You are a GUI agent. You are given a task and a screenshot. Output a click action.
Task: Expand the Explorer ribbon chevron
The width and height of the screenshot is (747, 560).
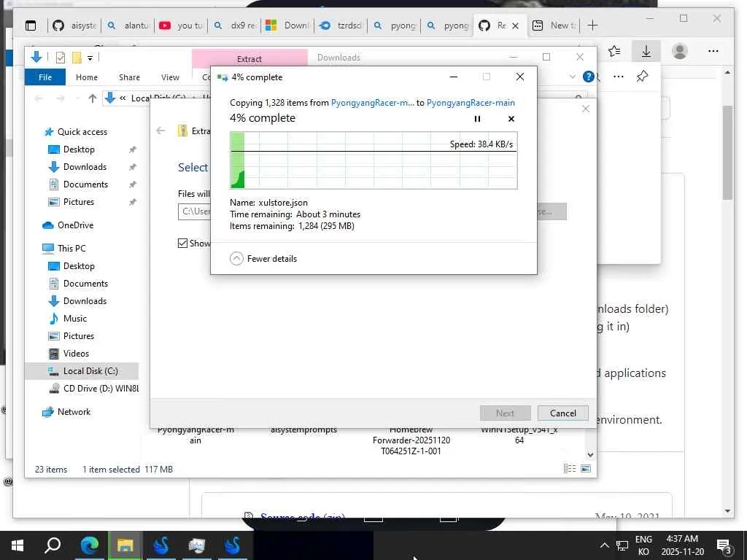572,77
